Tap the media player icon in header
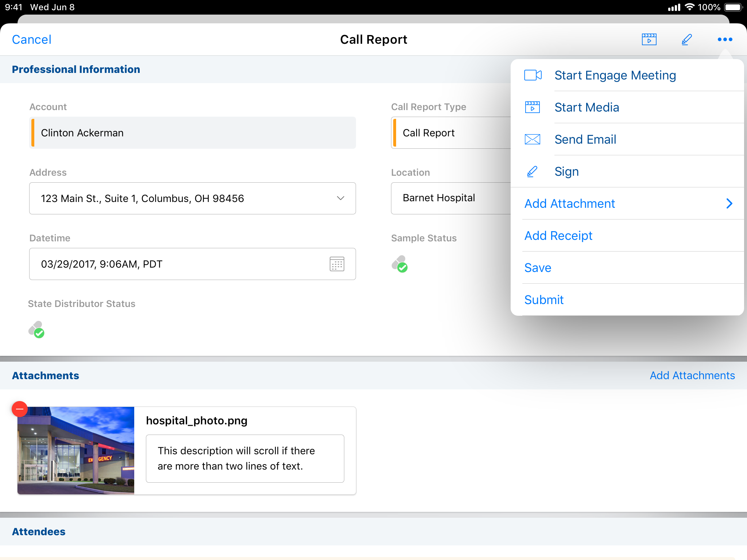The height and width of the screenshot is (560, 747). [x=649, y=39]
